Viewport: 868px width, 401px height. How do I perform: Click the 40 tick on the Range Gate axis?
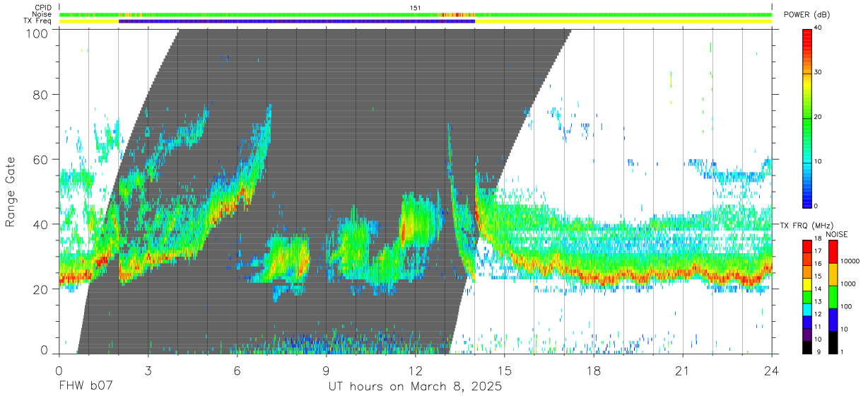pyautogui.click(x=41, y=224)
